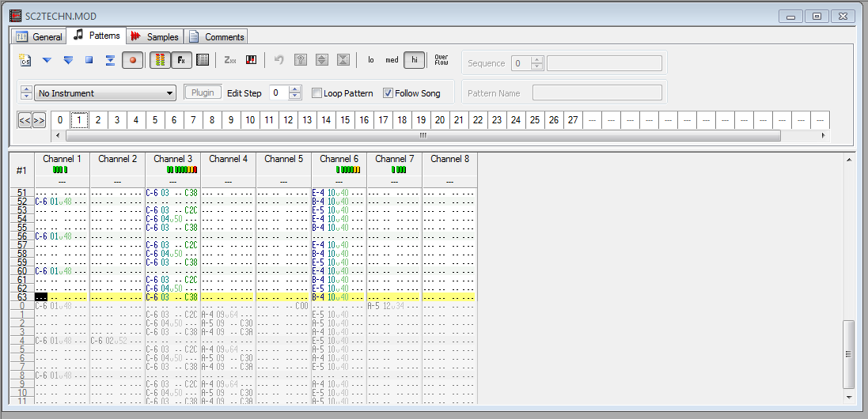
Task: Open the Comments tab
Action: pyautogui.click(x=216, y=37)
